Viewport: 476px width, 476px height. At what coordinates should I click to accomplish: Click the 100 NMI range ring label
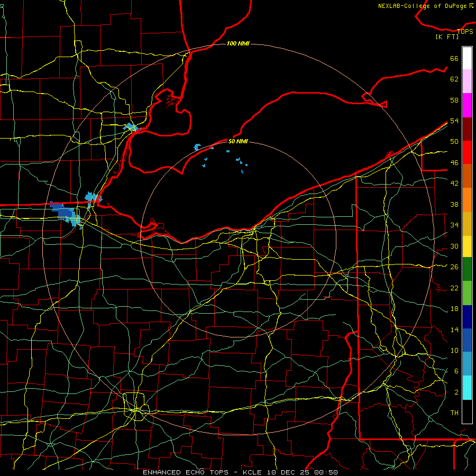pyautogui.click(x=238, y=43)
